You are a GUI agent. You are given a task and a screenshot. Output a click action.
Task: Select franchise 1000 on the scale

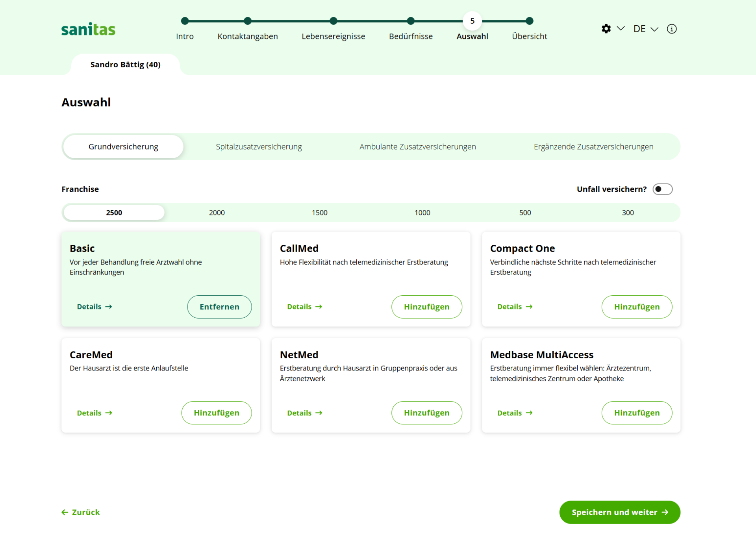tap(422, 213)
